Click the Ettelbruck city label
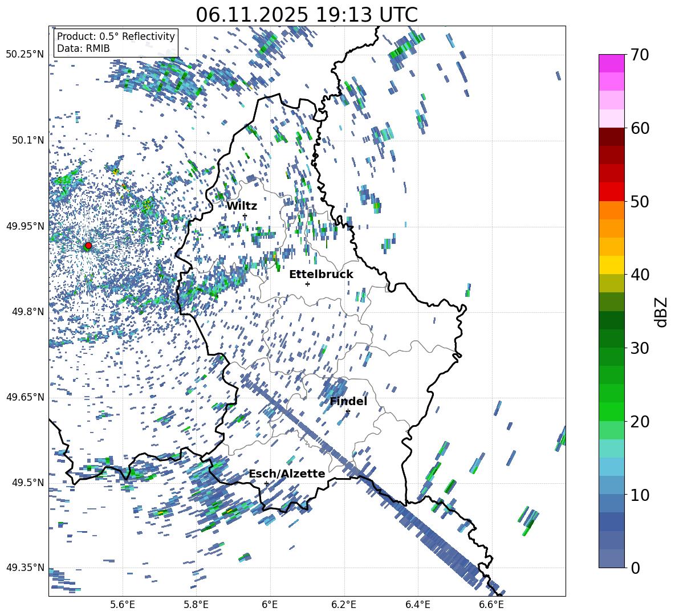 tap(321, 274)
